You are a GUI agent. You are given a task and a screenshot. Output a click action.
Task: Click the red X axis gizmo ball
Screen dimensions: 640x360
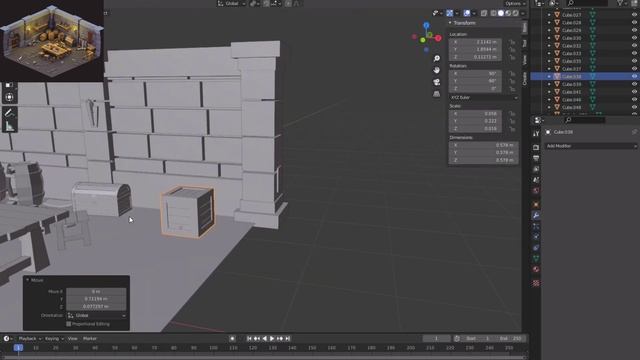click(x=438, y=38)
